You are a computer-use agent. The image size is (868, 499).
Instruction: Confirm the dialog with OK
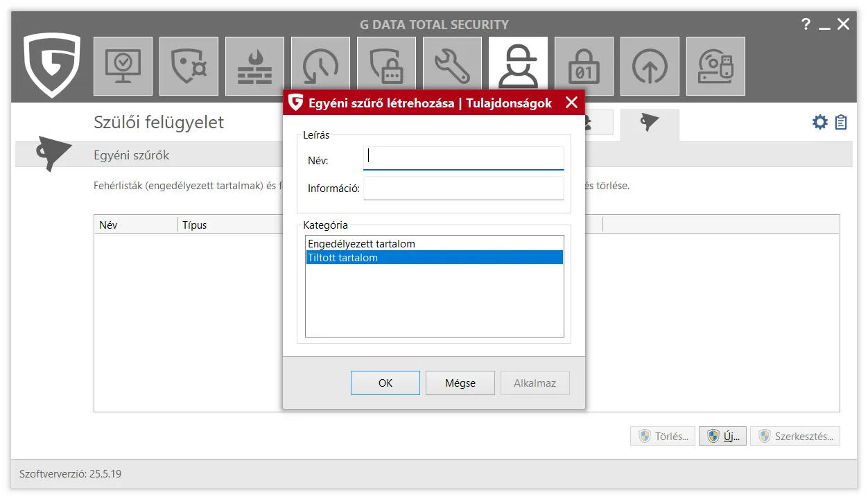385,383
